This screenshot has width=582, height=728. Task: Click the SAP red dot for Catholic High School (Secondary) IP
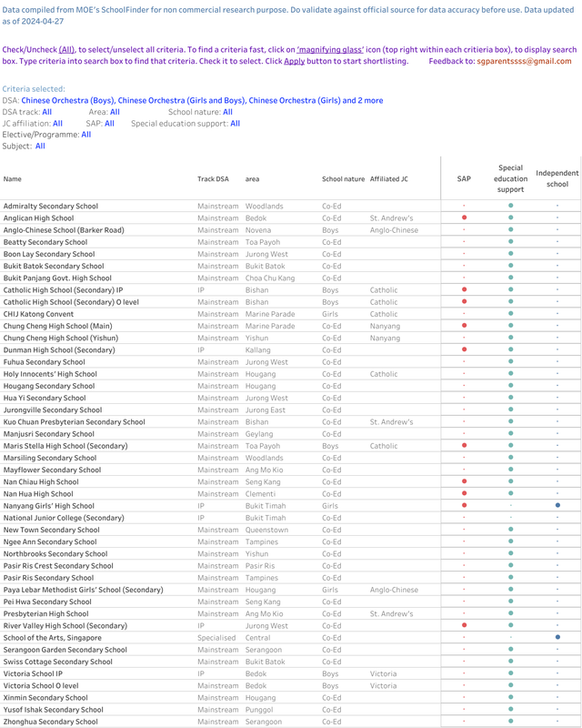pos(464,289)
